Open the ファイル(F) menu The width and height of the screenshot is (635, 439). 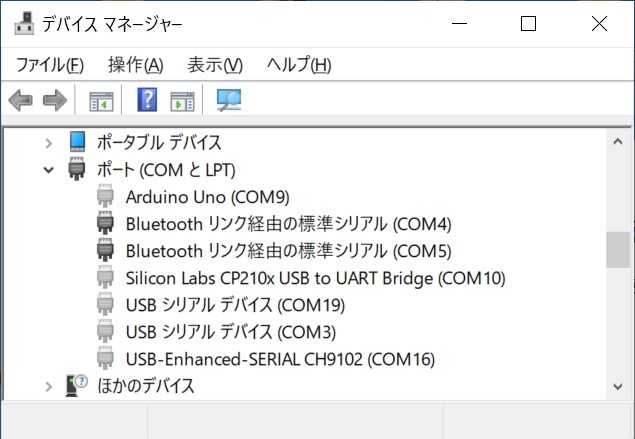pyautogui.click(x=50, y=65)
